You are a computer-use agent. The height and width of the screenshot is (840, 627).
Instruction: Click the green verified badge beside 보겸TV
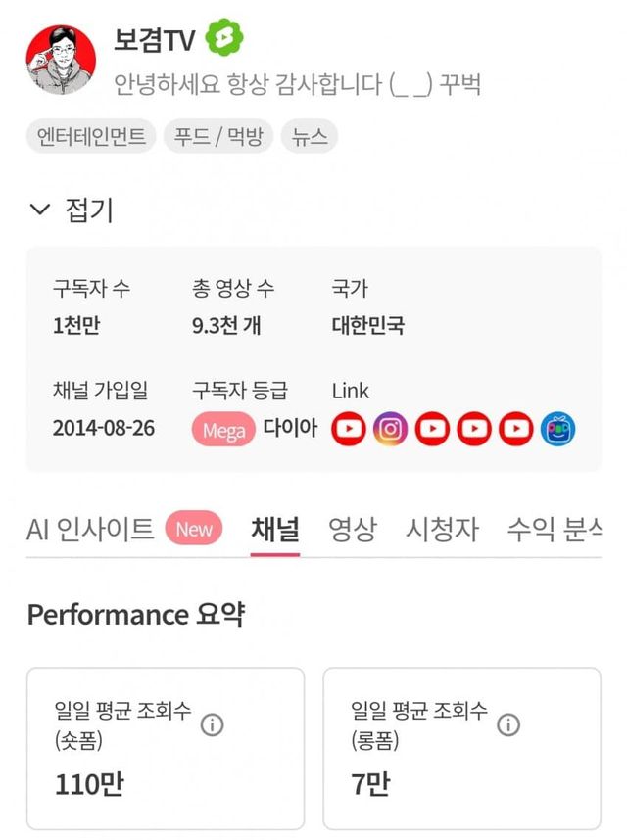pyautogui.click(x=224, y=38)
